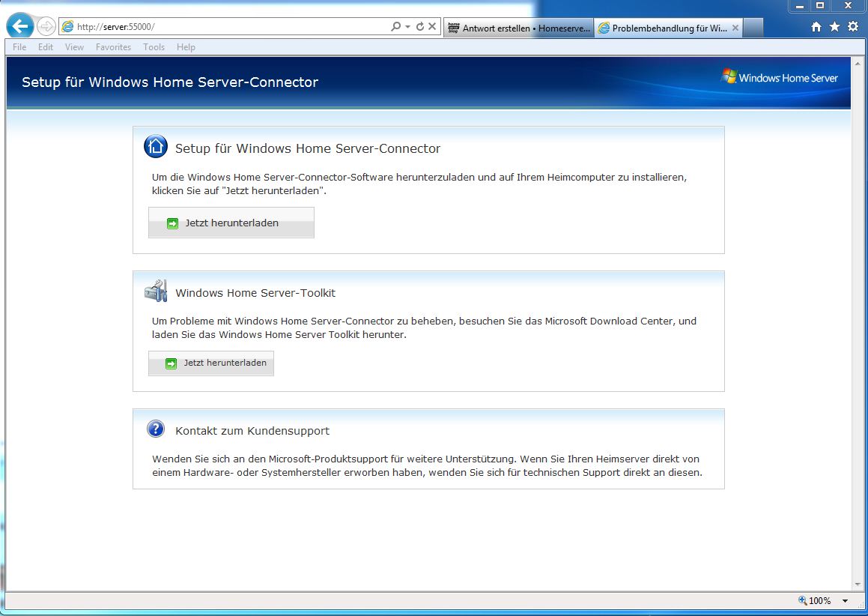Click the 100% zoom level control
This screenshot has height=616, width=868.
[x=815, y=601]
